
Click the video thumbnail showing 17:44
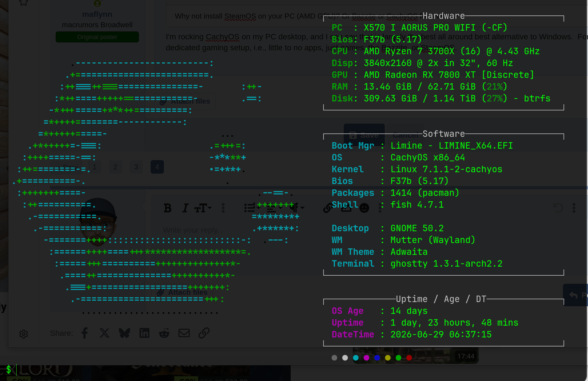click(x=416, y=356)
